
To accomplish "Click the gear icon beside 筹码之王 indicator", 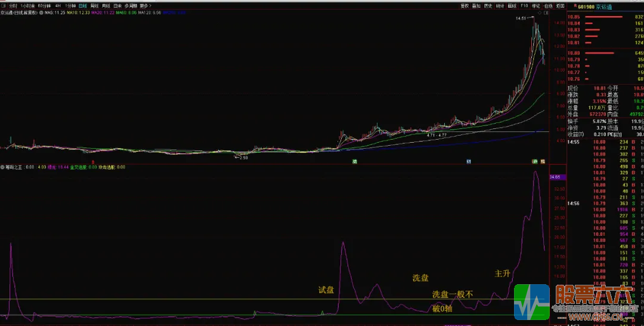I will pyautogui.click(x=2, y=167).
